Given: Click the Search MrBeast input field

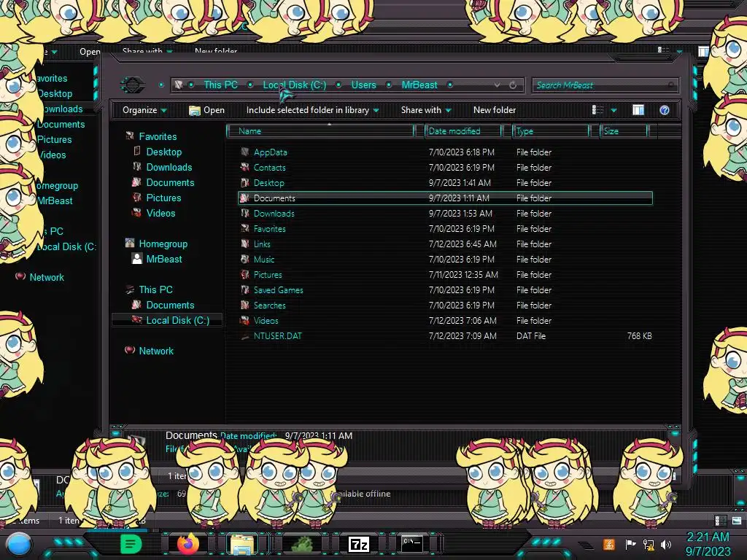Looking at the screenshot, I should click(605, 85).
